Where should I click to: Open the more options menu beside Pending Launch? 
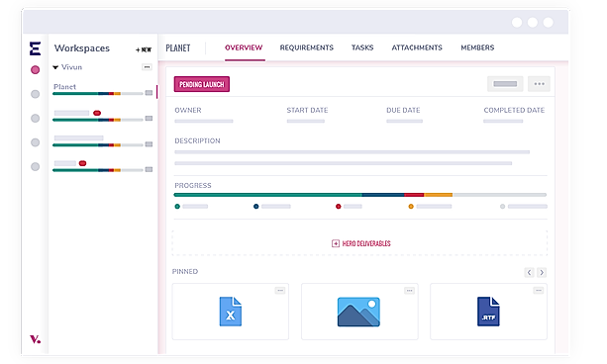(x=539, y=84)
